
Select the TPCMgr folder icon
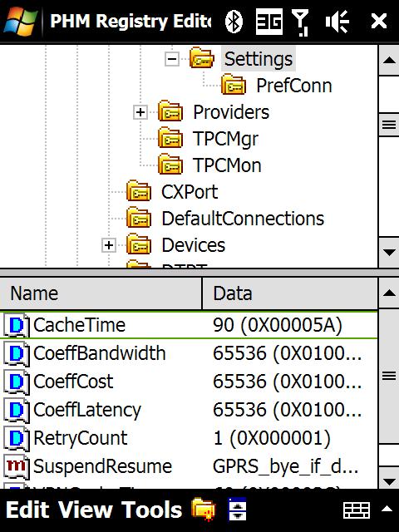170,138
